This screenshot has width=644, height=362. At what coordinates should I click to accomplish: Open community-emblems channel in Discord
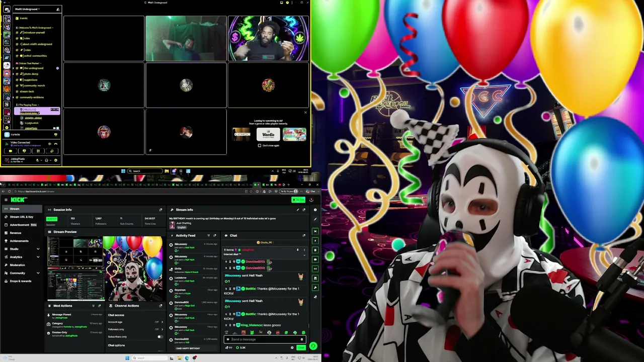(32, 98)
